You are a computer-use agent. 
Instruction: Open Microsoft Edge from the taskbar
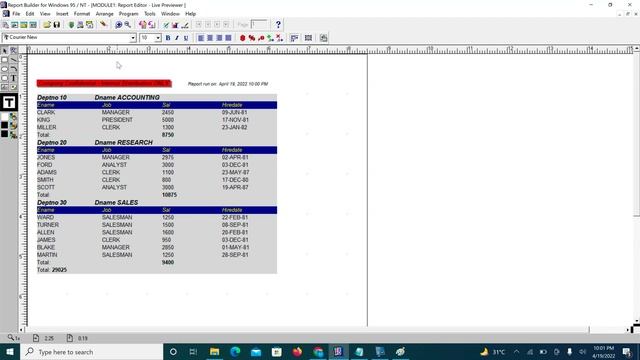[x=235, y=352]
